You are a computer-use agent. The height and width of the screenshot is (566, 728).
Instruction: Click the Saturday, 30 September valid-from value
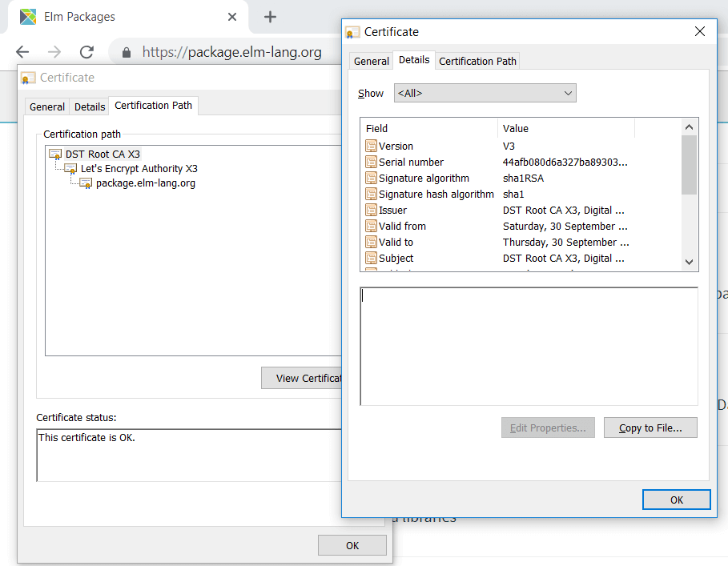coord(565,226)
